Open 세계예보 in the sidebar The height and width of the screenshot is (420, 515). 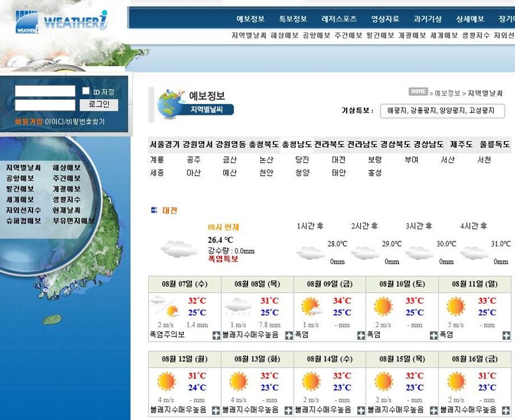20,199
